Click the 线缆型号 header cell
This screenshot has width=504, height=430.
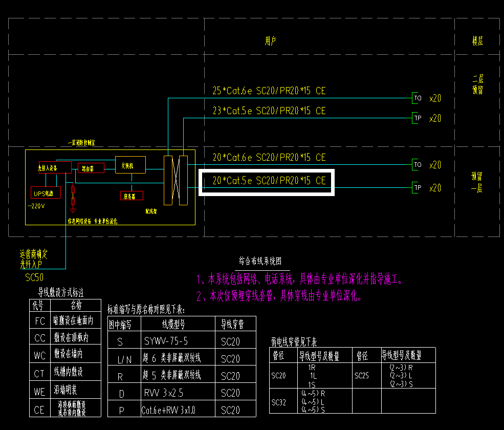pyautogui.click(x=178, y=324)
